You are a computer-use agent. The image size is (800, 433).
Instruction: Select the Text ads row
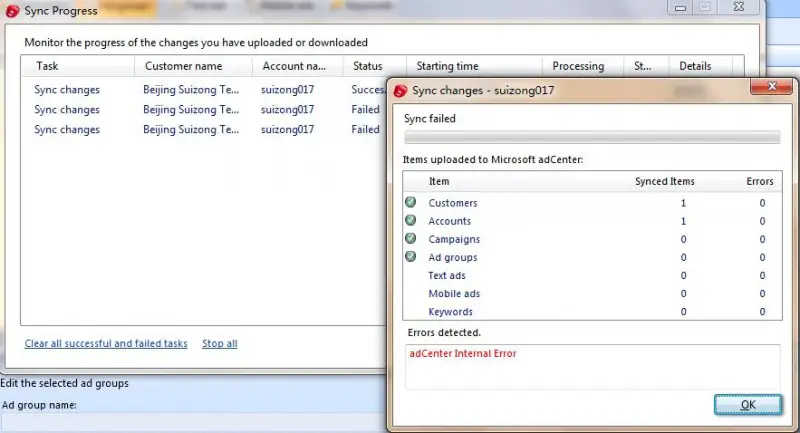592,275
